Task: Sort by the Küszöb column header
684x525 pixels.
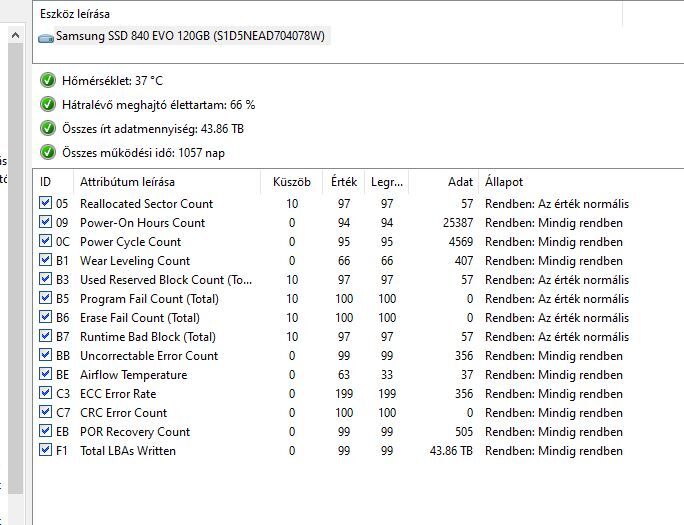Action: click(291, 182)
